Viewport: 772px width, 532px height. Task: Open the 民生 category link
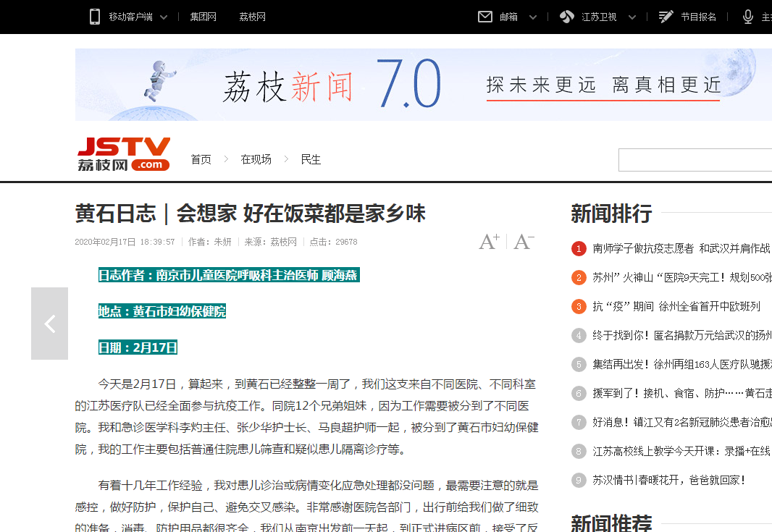click(x=310, y=159)
